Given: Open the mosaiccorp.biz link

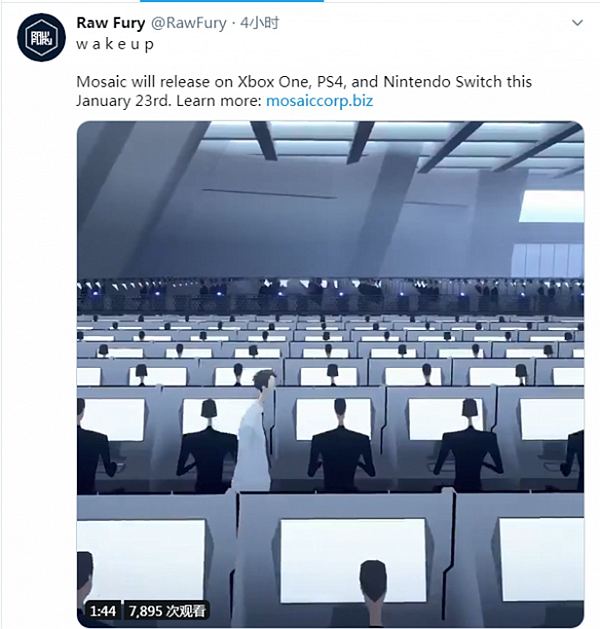Looking at the screenshot, I should (x=319, y=100).
